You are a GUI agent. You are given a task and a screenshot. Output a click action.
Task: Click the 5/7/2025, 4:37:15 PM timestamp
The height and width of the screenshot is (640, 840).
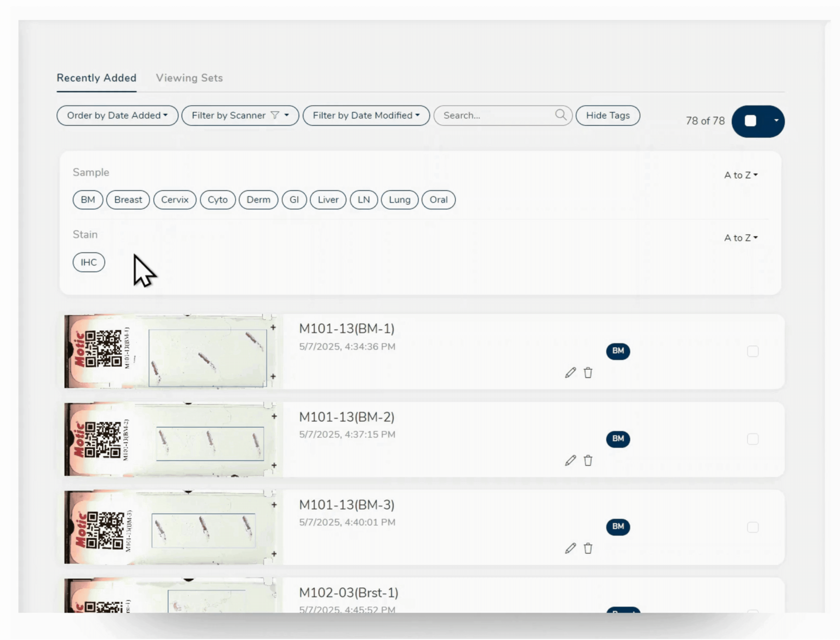347,434
